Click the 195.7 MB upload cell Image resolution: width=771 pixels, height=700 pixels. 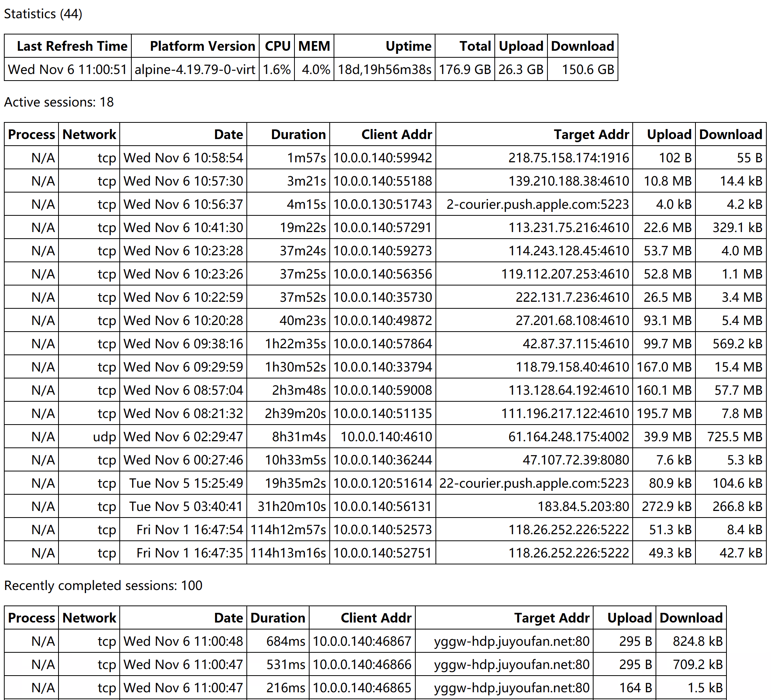coord(664,413)
